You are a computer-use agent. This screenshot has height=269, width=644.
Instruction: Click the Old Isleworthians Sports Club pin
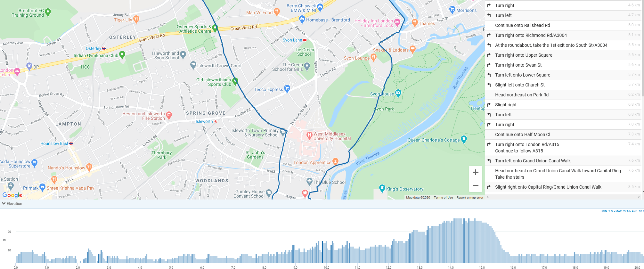pos(235,81)
